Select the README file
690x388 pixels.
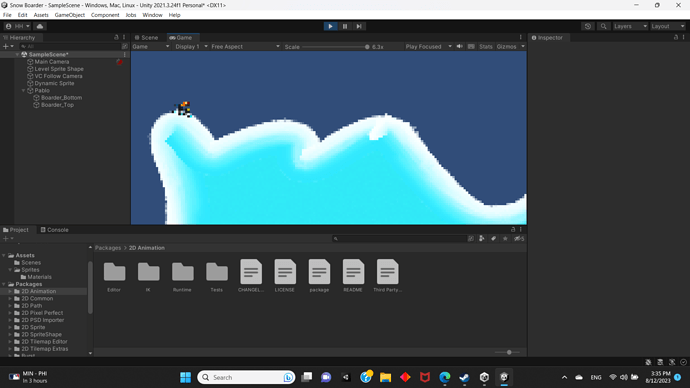click(x=353, y=276)
